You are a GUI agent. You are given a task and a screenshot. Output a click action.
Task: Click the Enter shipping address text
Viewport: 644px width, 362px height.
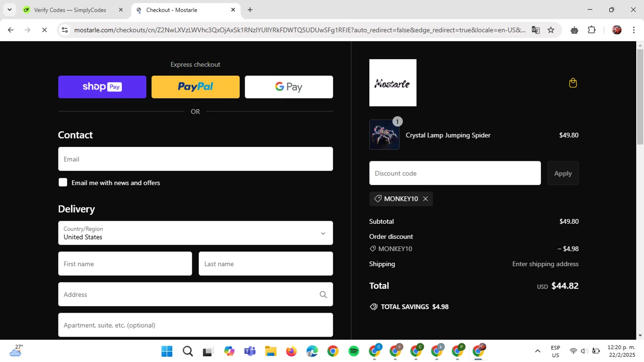545,264
